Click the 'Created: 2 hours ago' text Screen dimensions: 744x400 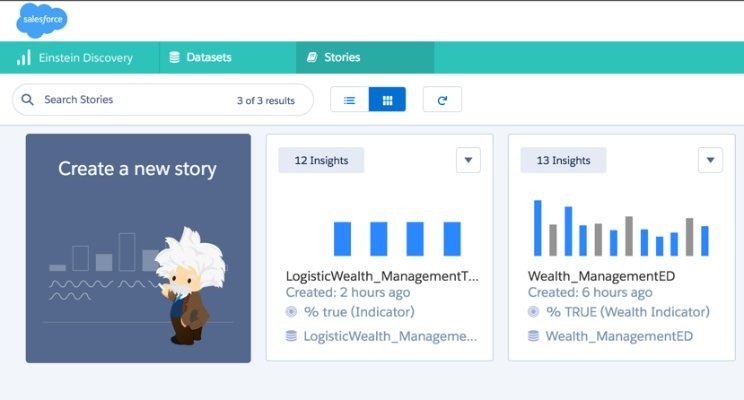[348, 293]
